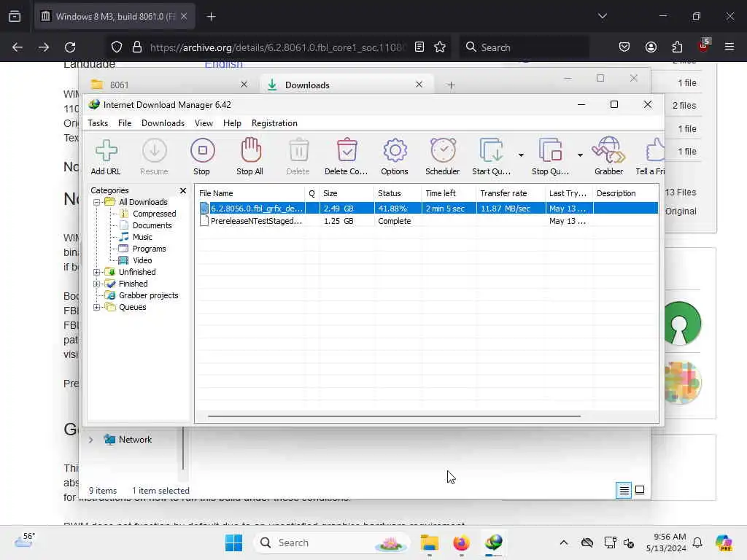Click the taskbar Search box
Image resolution: width=747 pixels, height=560 pixels.
(332, 542)
